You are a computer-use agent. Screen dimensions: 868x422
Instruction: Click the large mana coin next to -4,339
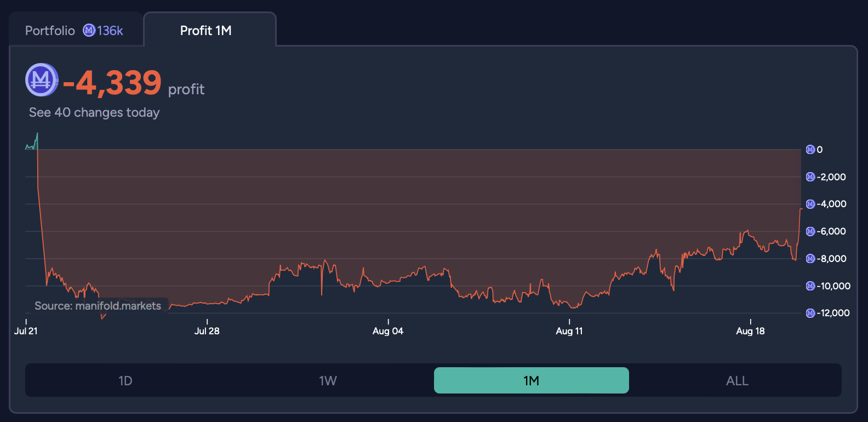point(42,80)
